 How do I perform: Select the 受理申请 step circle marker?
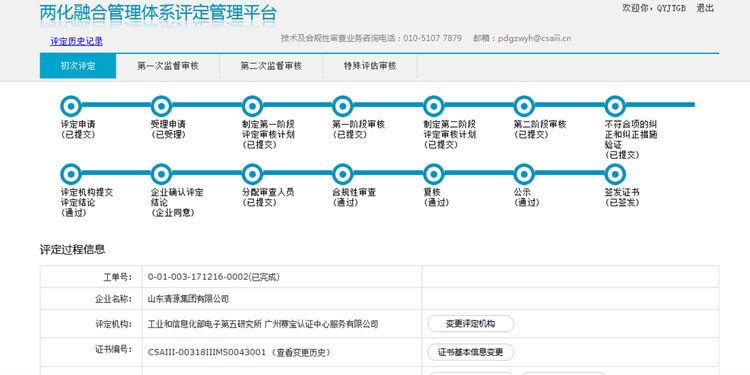tap(161, 106)
